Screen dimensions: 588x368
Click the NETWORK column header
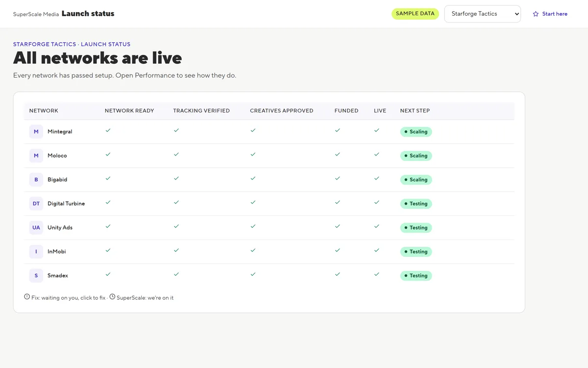(x=44, y=111)
